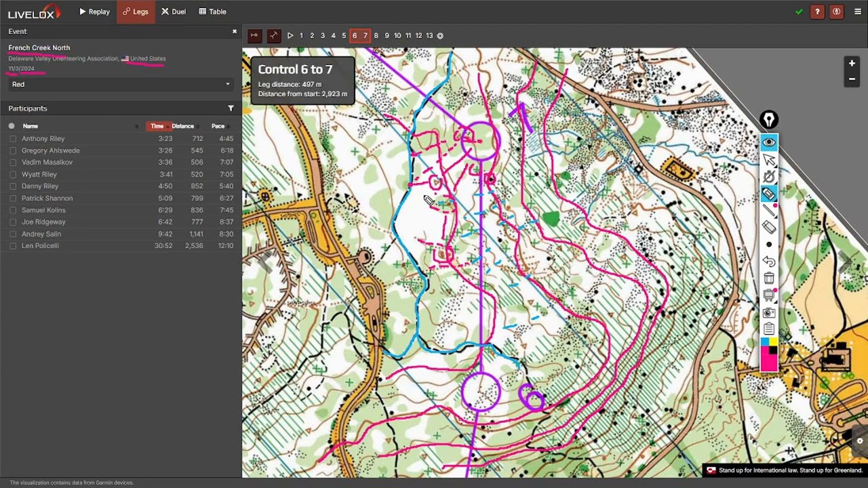Switch to the Legs tab
Screen dimensions: 868x488
(136, 12)
